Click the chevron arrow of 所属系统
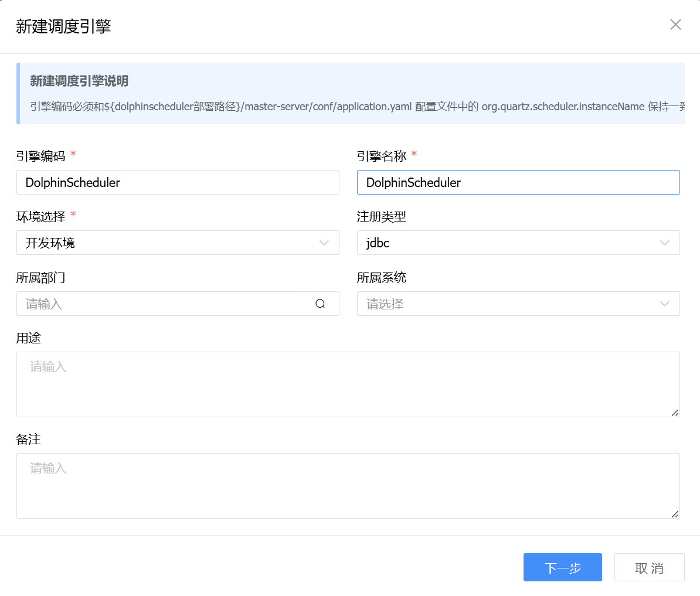This screenshot has height=596, width=700. point(664,304)
